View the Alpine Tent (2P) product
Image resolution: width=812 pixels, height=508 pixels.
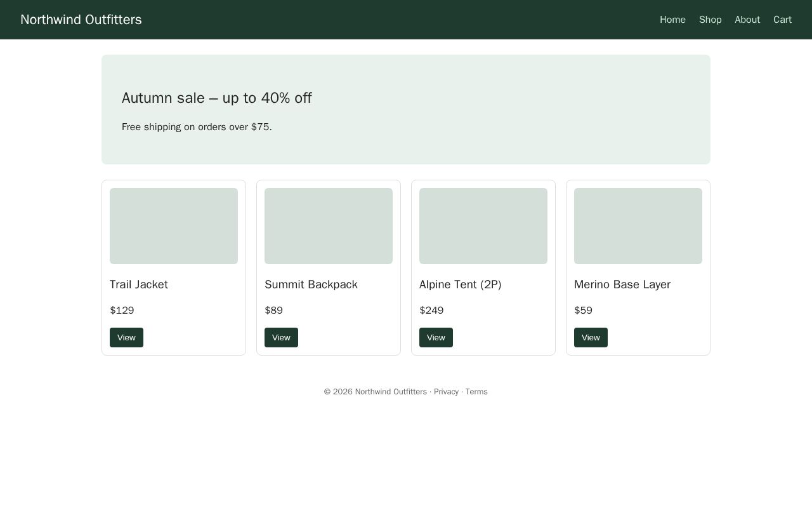[x=436, y=337]
